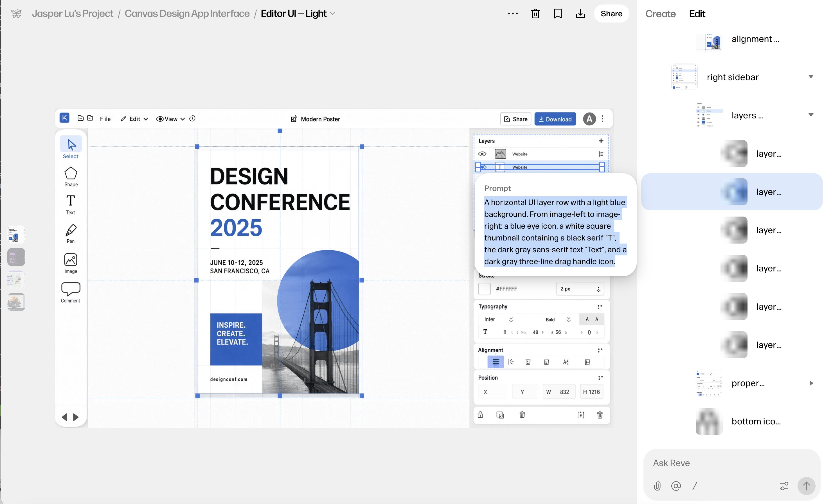Open the Bold font weight dropdown
The height and width of the screenshot is (504, 824).
558,319
